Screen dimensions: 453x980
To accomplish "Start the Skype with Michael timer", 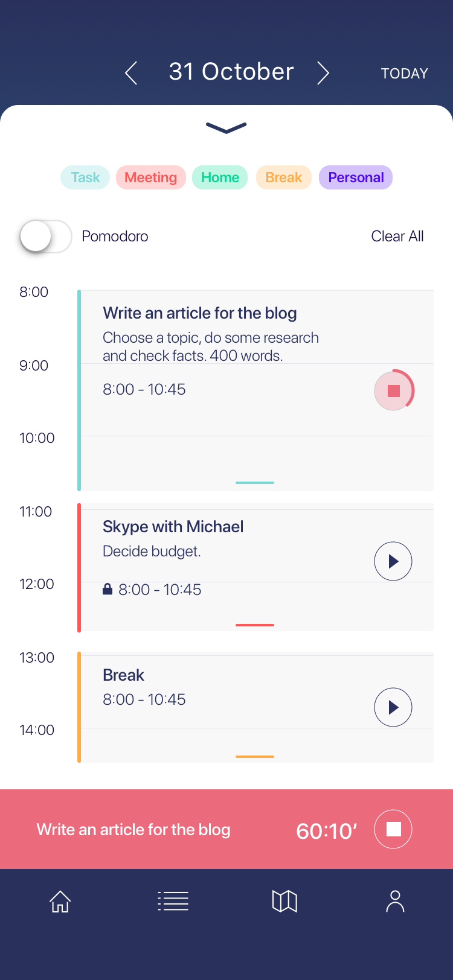I will click(x=393, y=561).
